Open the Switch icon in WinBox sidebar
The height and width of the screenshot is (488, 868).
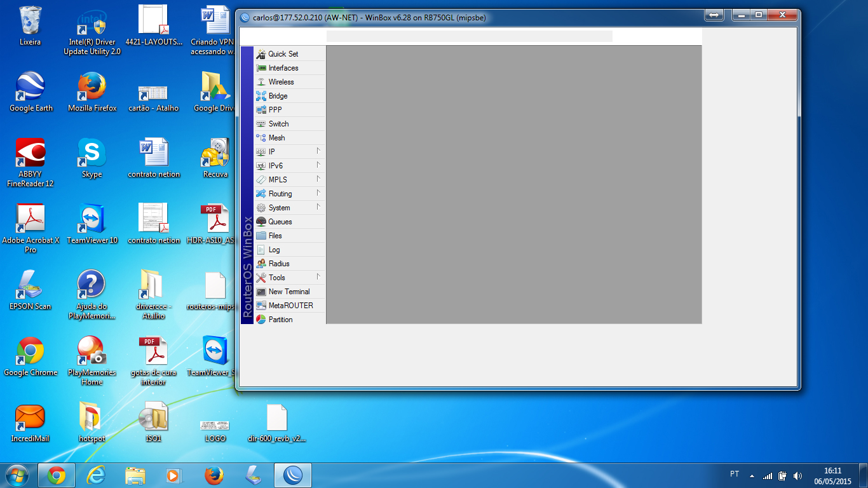[x=261, y=124]
